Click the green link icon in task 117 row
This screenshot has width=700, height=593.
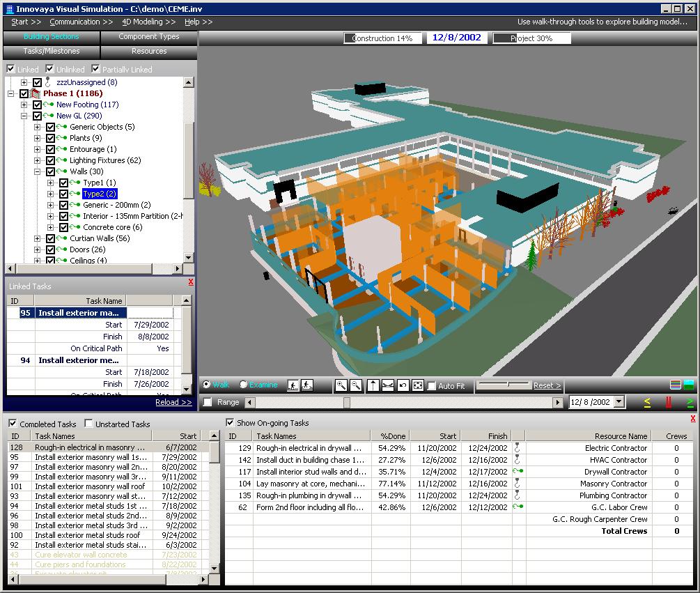pyautogui.click(x=518, y=471)
